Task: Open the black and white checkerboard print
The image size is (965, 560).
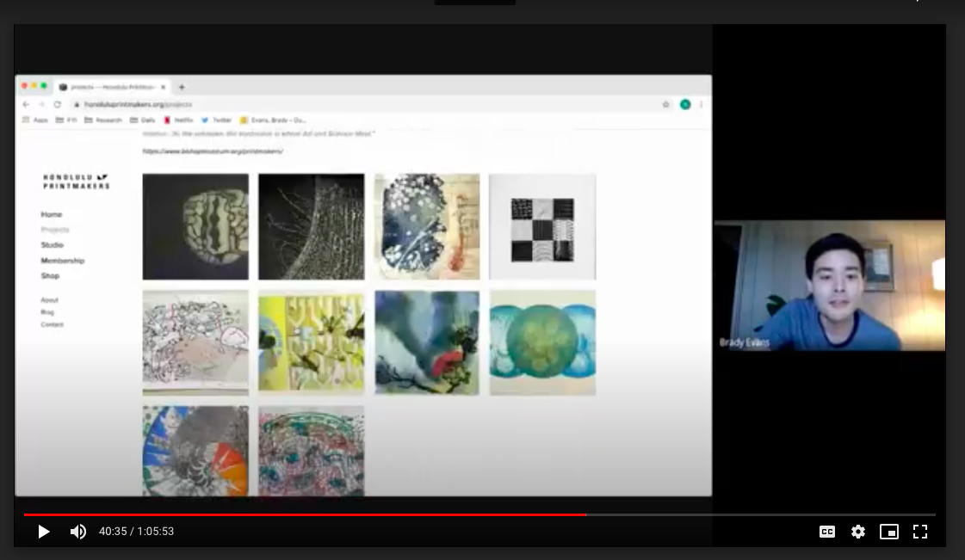Action: (x=542, y=227)
